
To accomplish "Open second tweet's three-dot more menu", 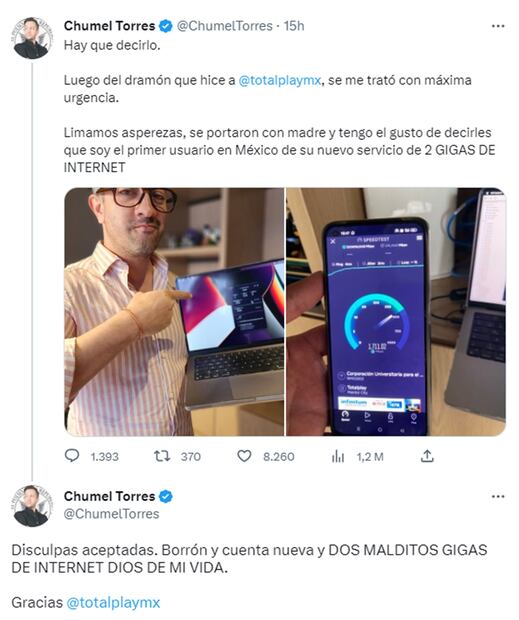I will click(x=498, y=496).
